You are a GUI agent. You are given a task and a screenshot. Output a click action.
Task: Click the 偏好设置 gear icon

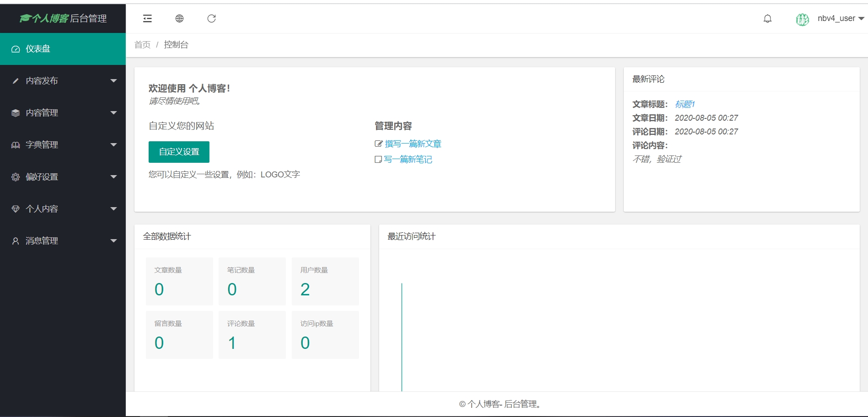pyautogui.click(x=16, y=176)
